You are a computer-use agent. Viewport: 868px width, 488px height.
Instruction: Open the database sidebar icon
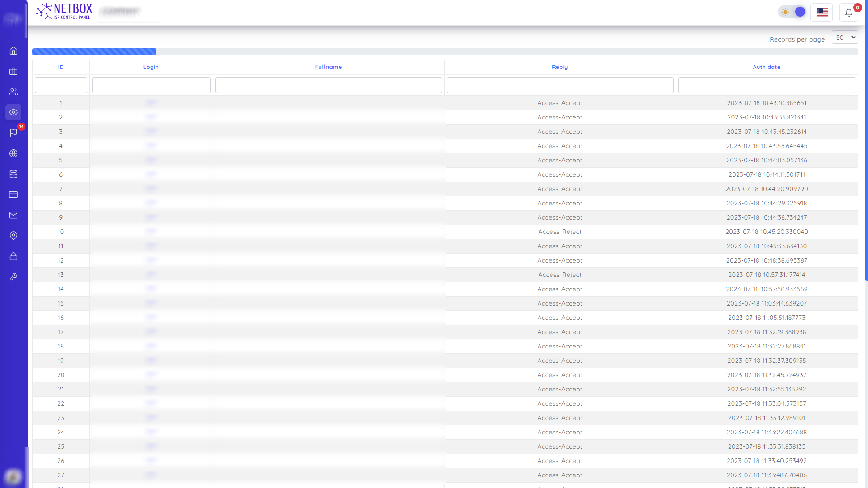pyautogui.click(x=13, y=174)
